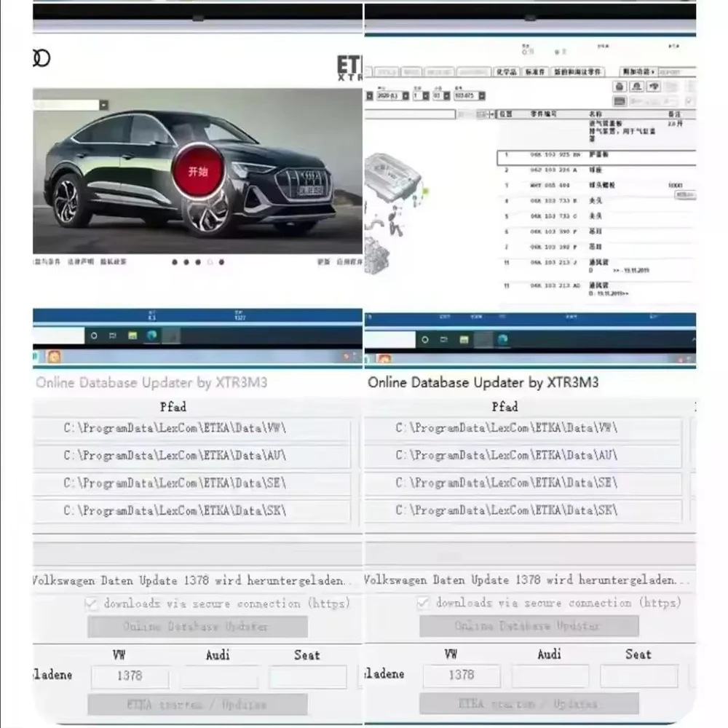Toggle the right panel secure connection checkbox
This screenshot has width=728, height=728.
pos(423,603)
